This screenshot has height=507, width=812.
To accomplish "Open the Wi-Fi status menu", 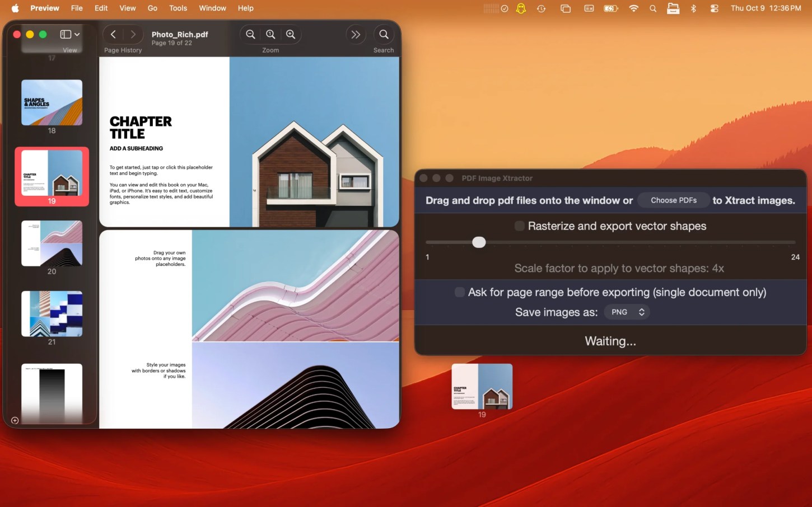I will click(634, 8).
